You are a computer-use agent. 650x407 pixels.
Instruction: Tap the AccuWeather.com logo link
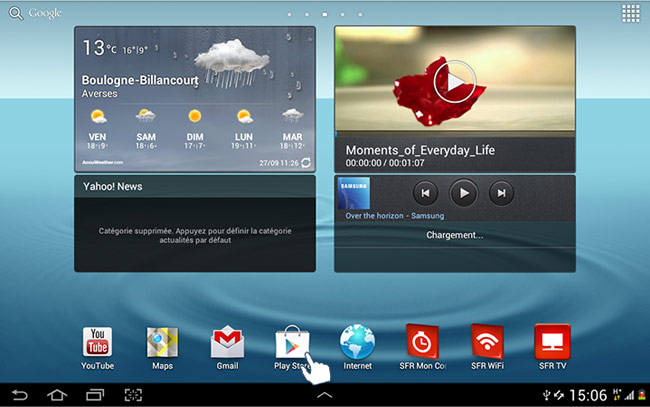102,162
